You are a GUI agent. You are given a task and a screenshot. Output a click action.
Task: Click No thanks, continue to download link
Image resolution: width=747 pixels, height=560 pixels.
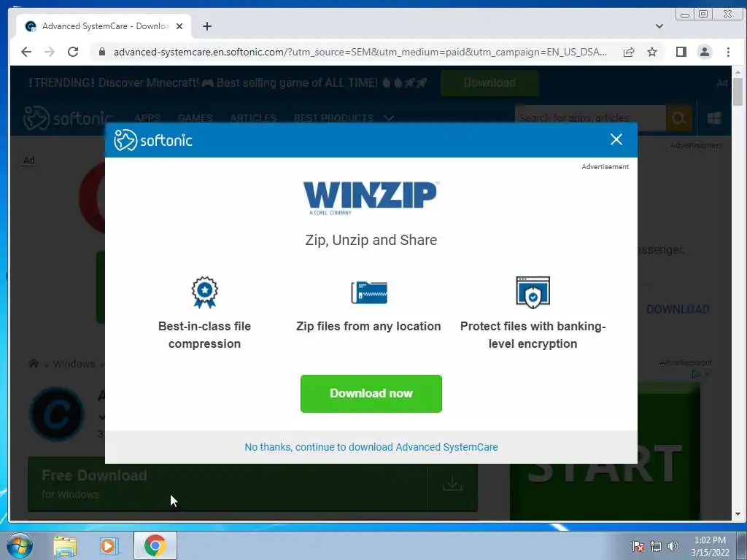[371, 447]
